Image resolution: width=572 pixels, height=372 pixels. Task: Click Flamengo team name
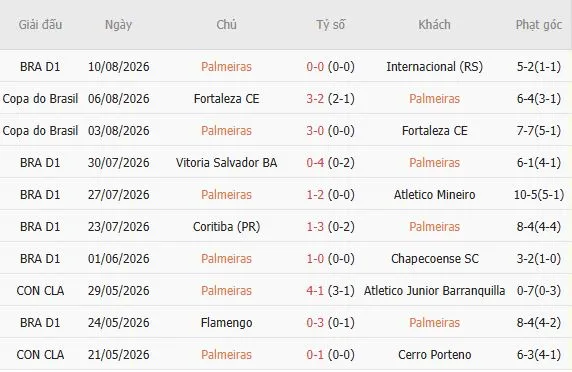(x=226, y=323)
